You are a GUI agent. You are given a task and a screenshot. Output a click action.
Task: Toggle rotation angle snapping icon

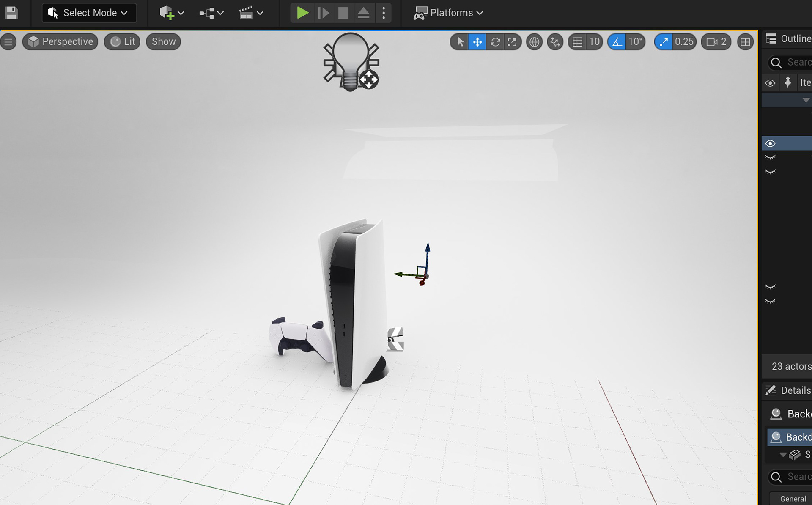point(617,42)
